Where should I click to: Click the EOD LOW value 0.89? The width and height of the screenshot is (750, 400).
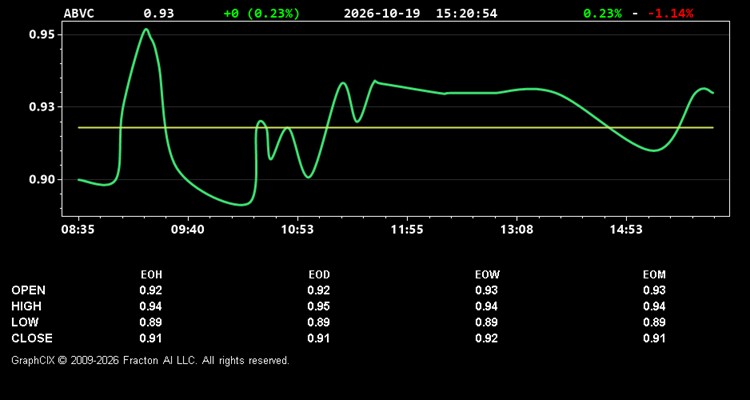(x=319, y=322)
